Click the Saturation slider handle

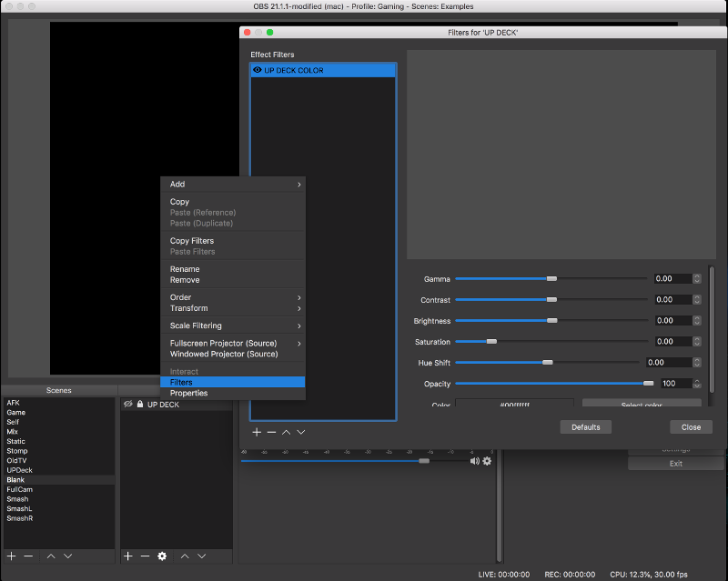(x=491, y=342)
